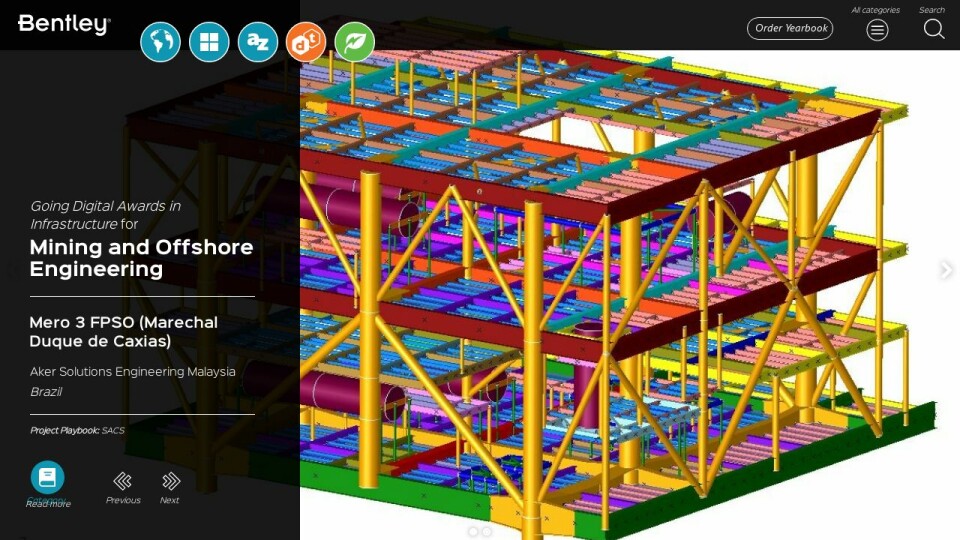The height and width of the screenshot is (540, 960).
Task: Click the Bentley logo
Action: click(64, 24)
